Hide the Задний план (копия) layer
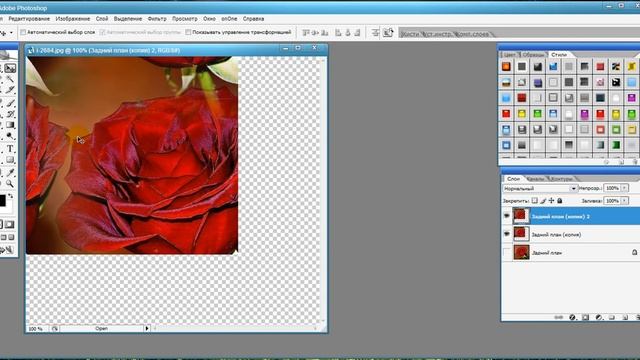Viewport: 640px width, 360px height. pos(507,234)
